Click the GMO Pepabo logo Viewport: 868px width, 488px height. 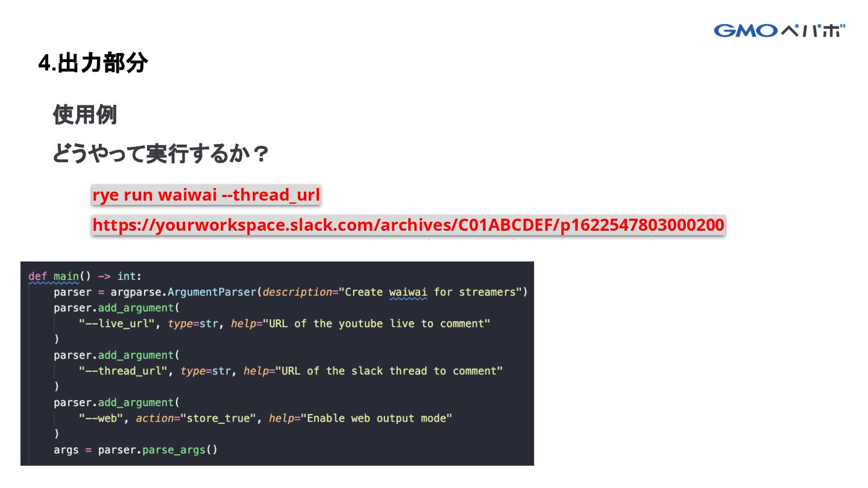pyautogui.click(x=779, y=30)
